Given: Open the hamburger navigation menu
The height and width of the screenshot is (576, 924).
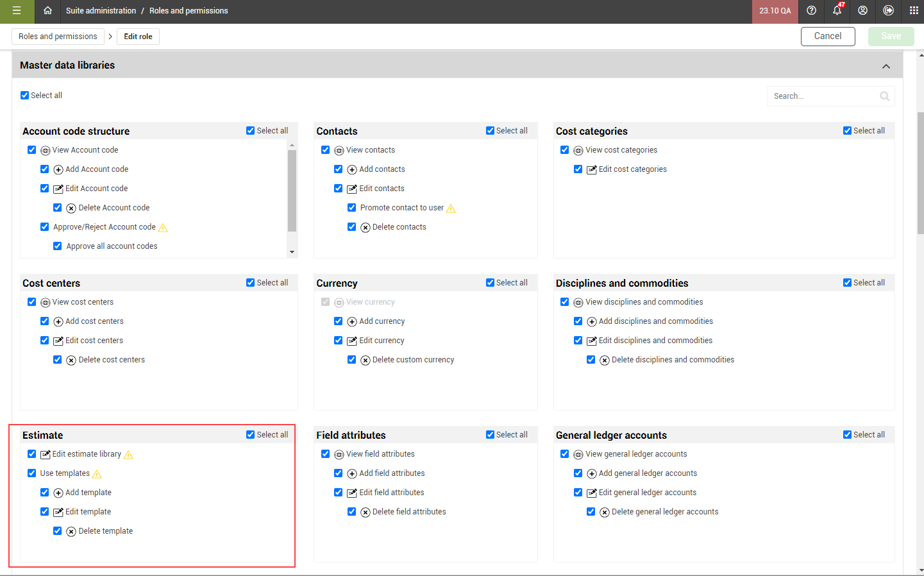Looking at the screenshot, I should click(x=17, y=11).
